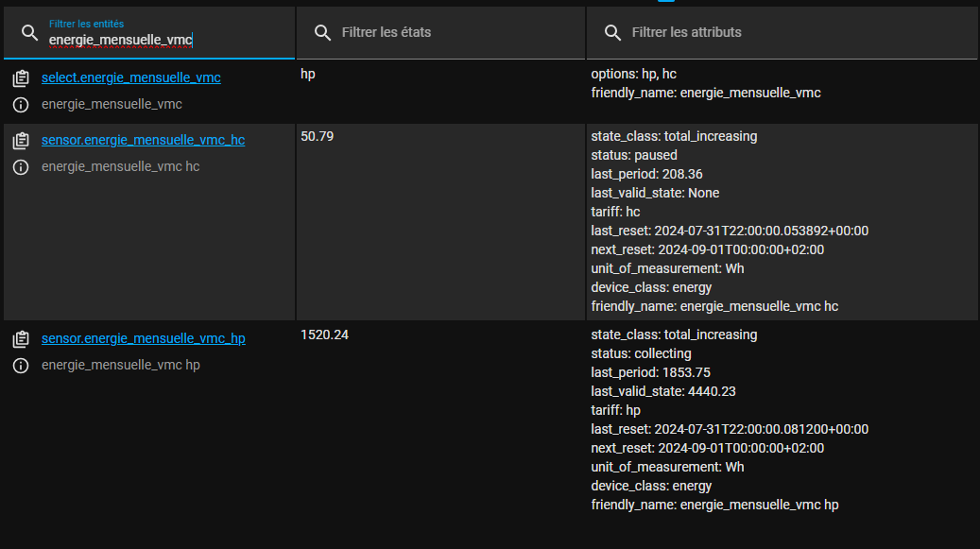This screenshot has width=980, height=549.
Task: Copy the select.energie_mensuelle_vmc entity ID
Action: [x=21, y=78]
